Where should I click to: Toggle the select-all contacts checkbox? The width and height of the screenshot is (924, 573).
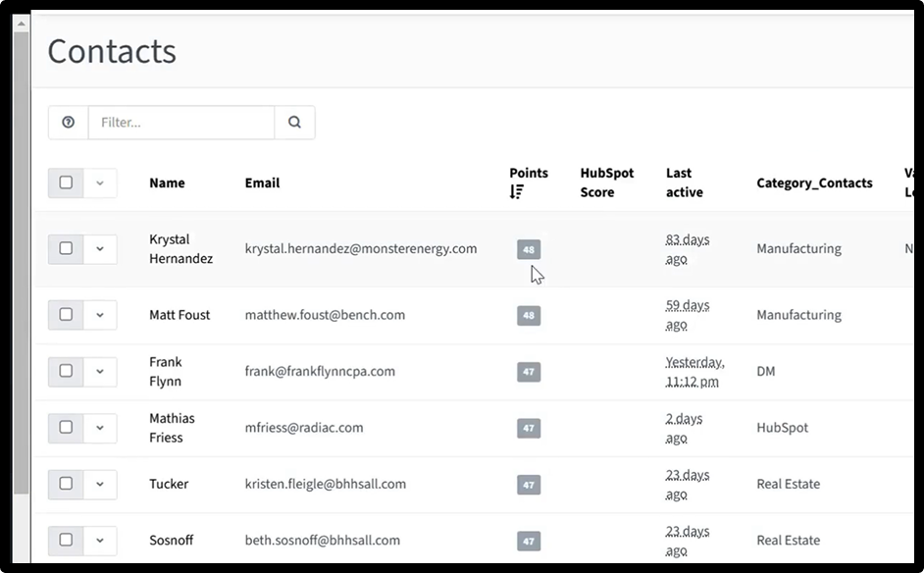tap(66, 182)
